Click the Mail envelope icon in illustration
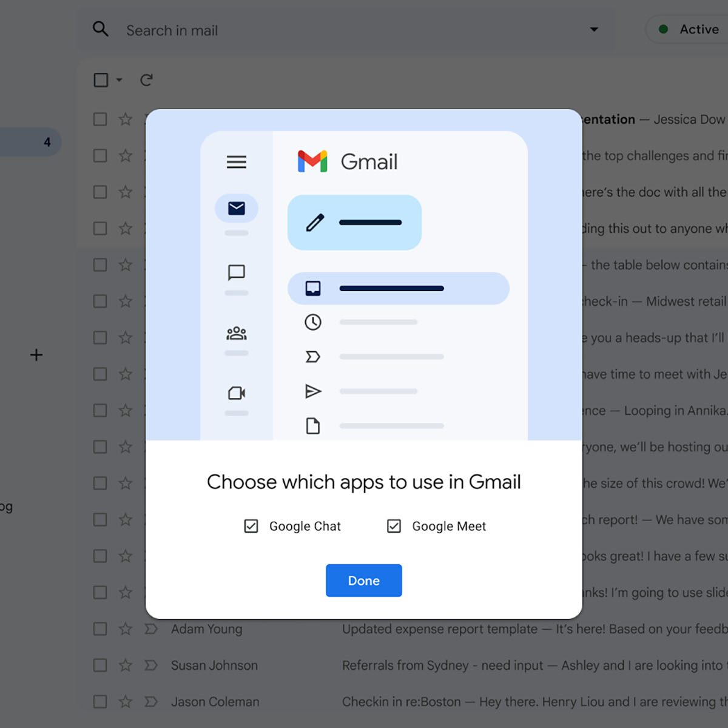 pyautogui.click(x=237, y=208)
